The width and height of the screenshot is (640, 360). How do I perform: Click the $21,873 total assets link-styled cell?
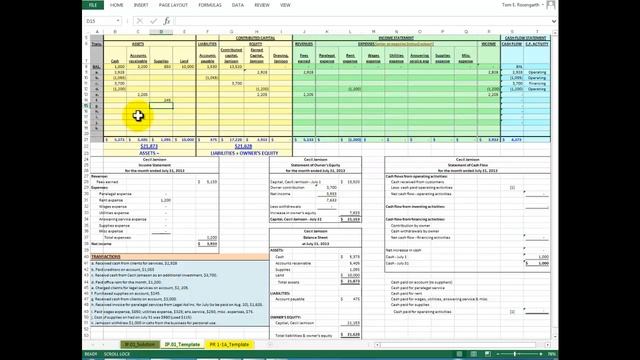pyautogui.click(x=149, y=146)
